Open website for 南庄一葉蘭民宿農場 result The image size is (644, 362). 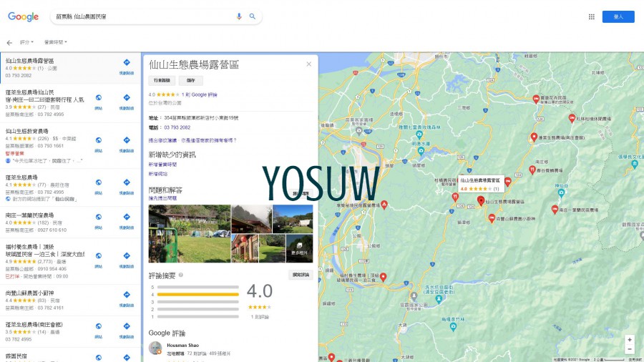click(99, 220)
